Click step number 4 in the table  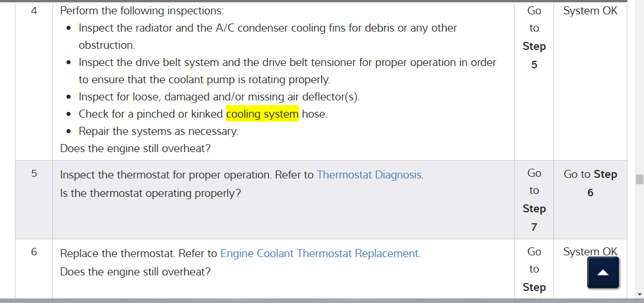pos(34,11)
